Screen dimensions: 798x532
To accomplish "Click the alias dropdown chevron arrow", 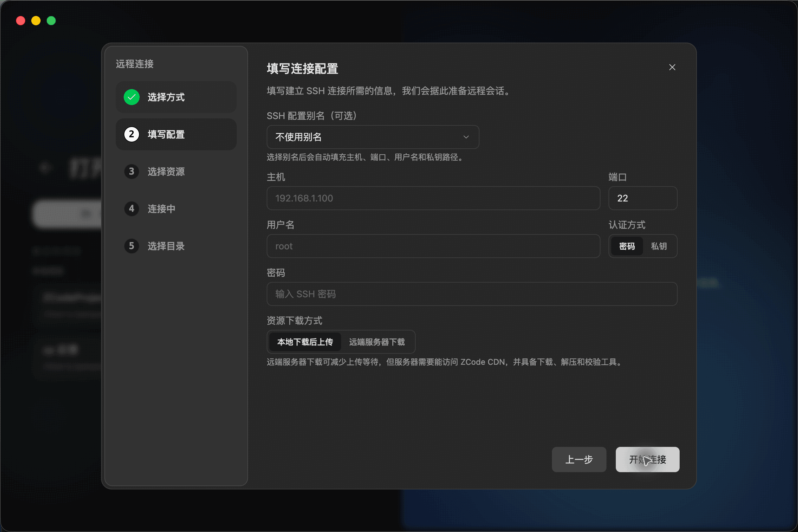I will (466, 137).
